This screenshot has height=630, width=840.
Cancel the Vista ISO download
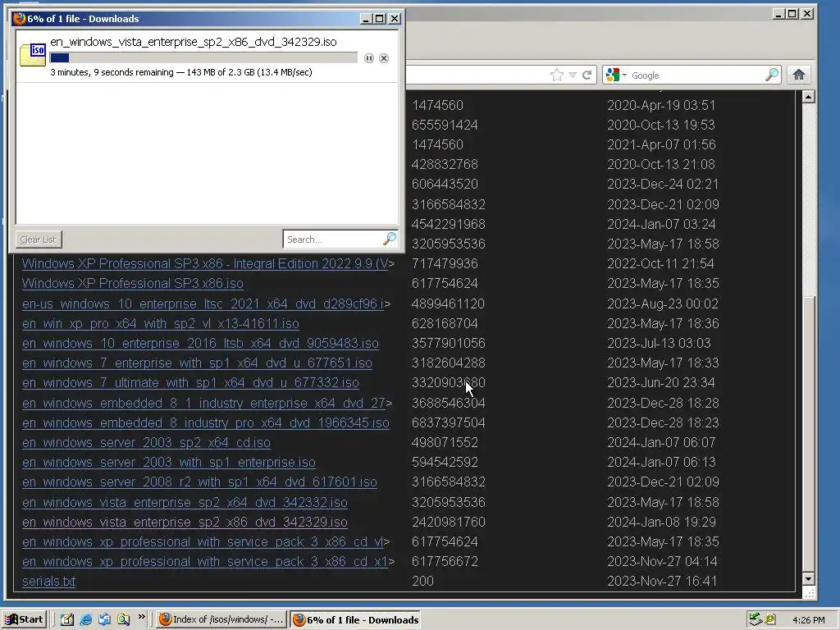point(384,58)
